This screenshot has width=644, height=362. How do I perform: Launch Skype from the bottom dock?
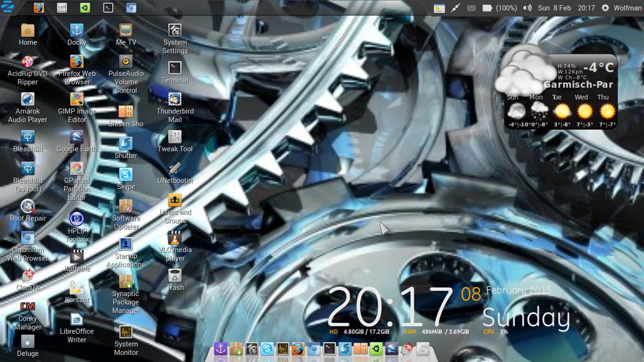tap(267, 349)
